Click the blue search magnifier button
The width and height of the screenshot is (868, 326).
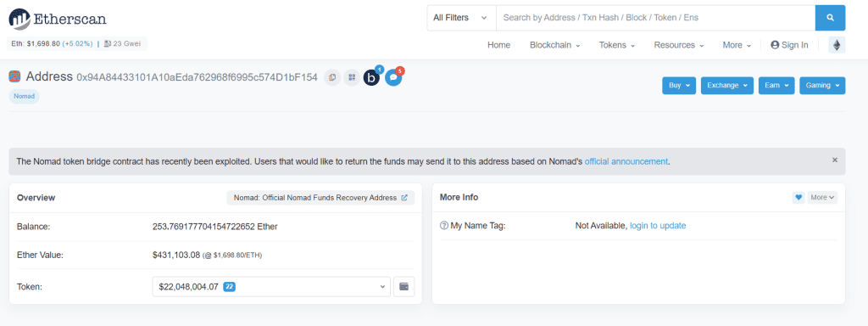[830, 18]
